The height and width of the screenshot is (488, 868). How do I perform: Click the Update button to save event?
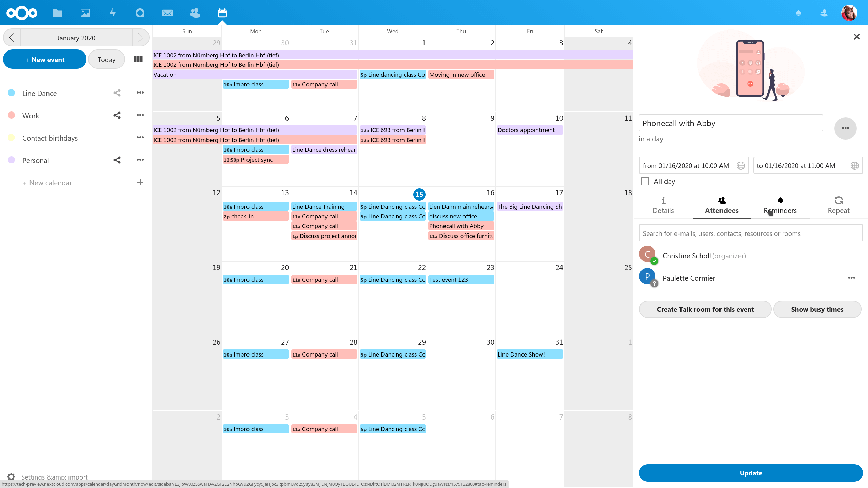point(751,473)
